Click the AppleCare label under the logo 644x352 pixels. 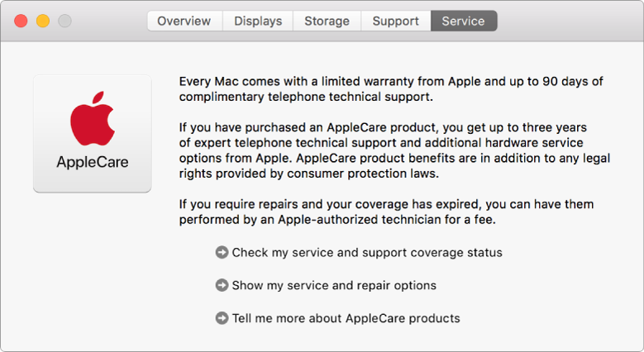[x=92, y=162]
